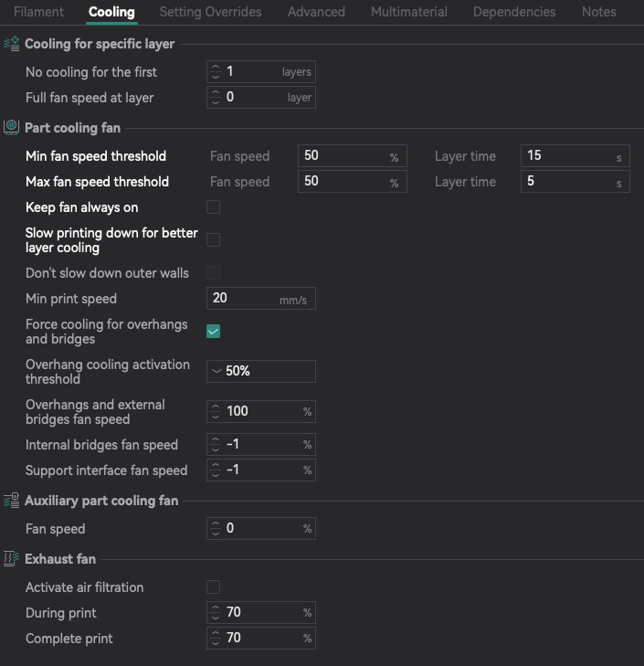Open the Notes tab
The image size is (644, 666).
598,12
